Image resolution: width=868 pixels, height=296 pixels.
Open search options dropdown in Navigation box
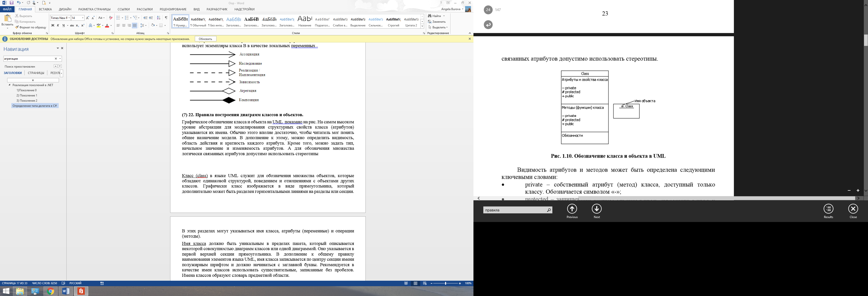click(60, 59)
